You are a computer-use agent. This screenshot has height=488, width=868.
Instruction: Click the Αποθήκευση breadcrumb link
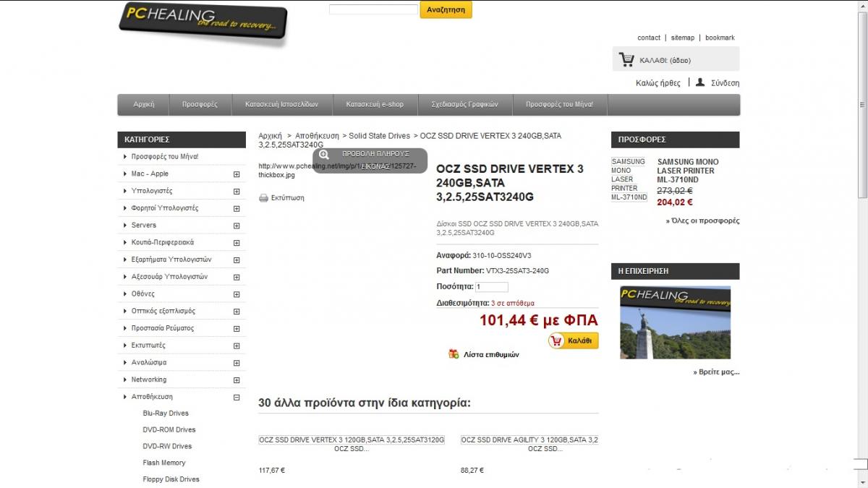click(317, 136)
